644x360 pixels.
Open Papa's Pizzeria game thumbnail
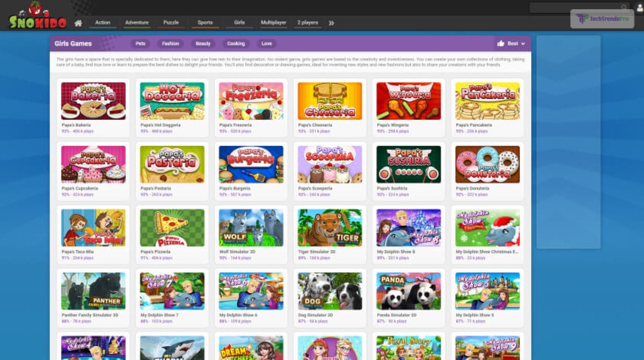pos(172,227)
